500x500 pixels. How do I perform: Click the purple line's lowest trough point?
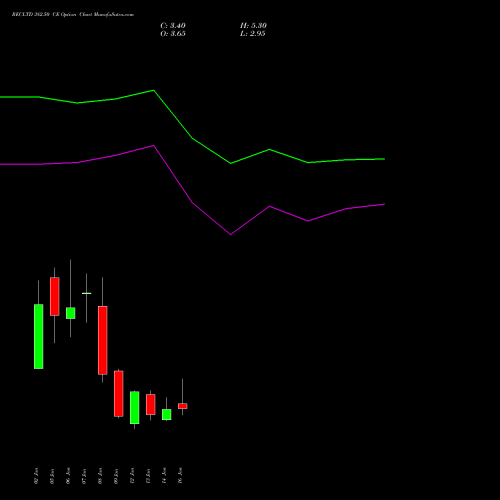pos(231,234)
